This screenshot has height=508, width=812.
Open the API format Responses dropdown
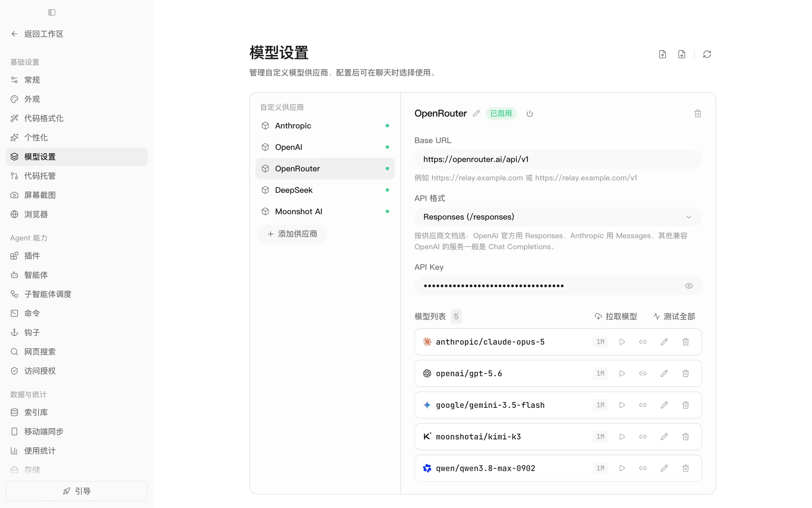coord(558,217)
